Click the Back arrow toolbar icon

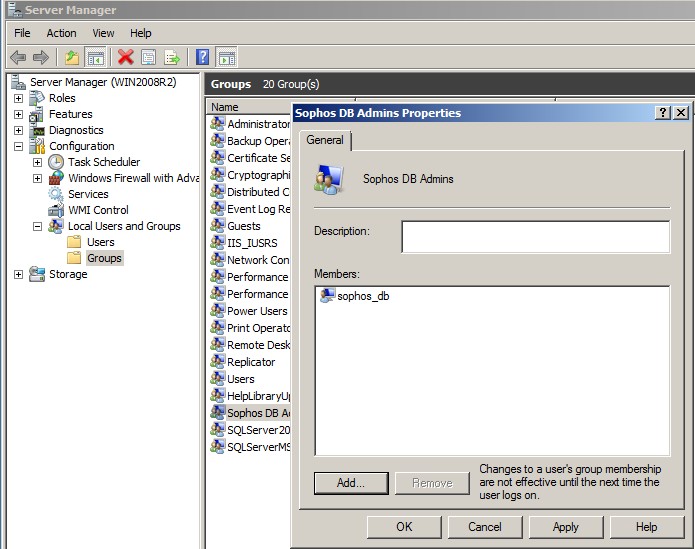coord(18,57)
